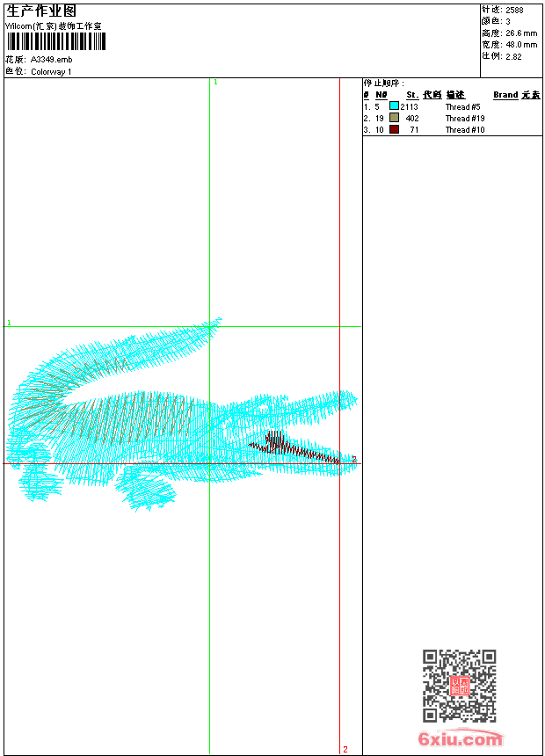
Task: Click the width value 48.0 mm
Action: pos(521,45)
